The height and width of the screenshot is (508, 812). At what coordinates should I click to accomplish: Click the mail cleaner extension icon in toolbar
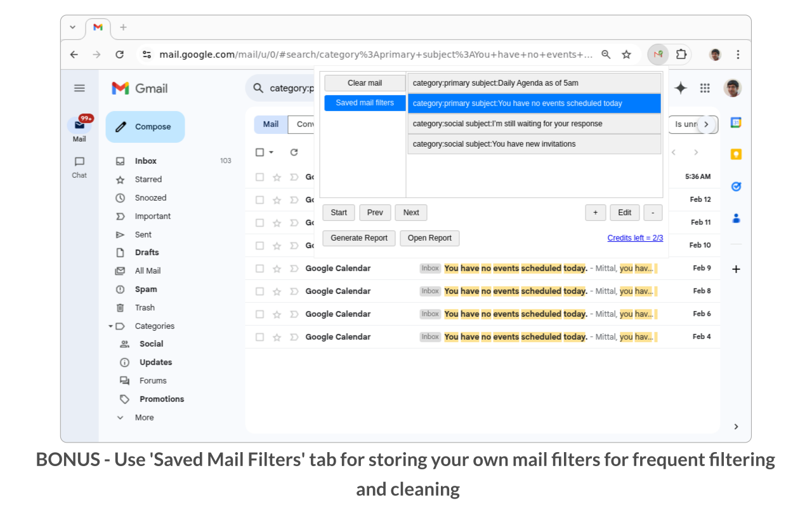coord(658,55)
